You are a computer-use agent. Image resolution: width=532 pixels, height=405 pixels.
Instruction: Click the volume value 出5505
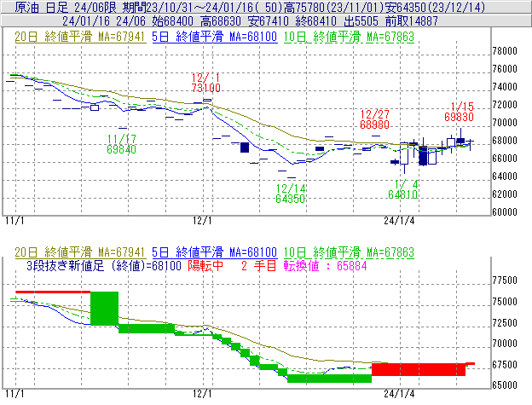coord(361,21)
